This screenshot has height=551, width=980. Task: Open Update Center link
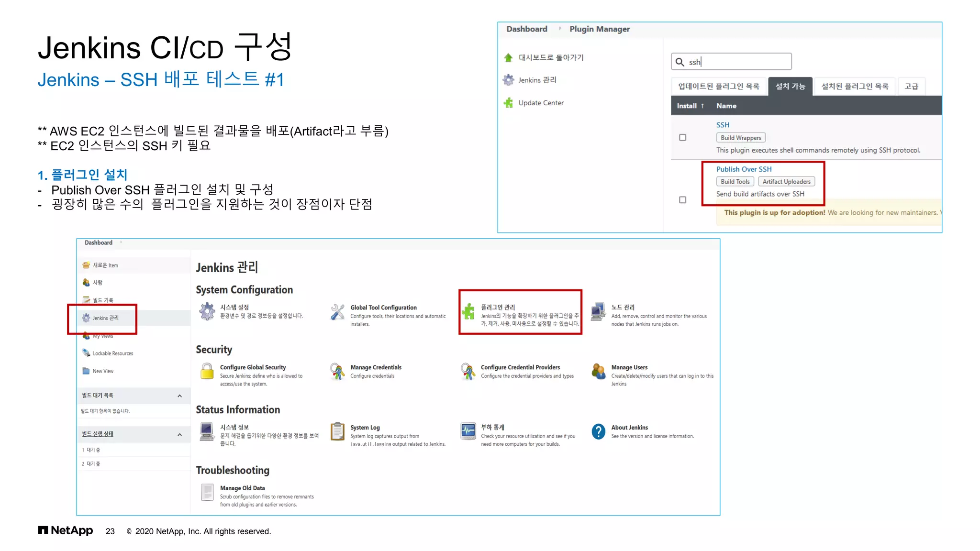pyautogui.click(x=541, y=103)
